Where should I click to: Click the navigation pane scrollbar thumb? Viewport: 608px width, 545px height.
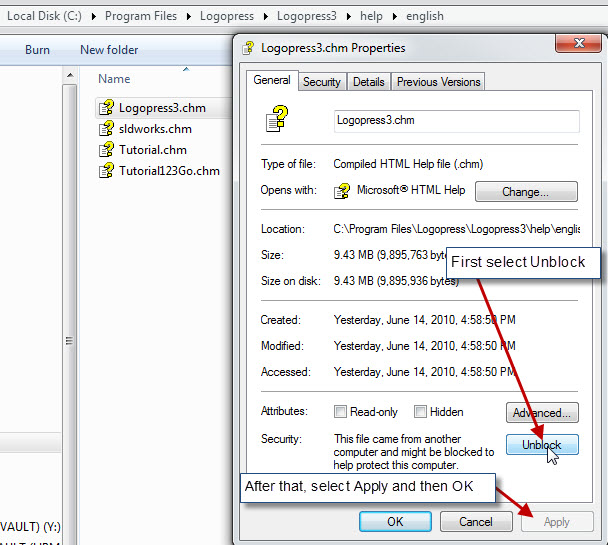[x=69, y=341]
